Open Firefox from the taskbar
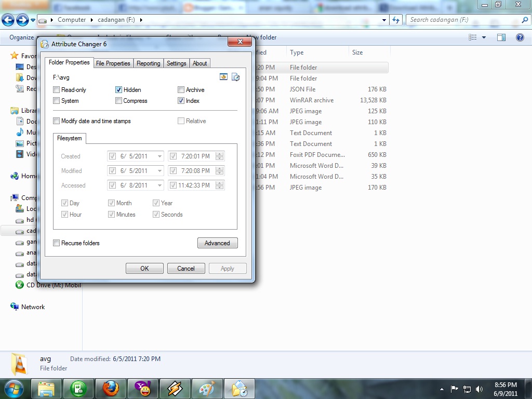Image resolution: width=532 pixels, height=399 pixels. click(111, 389)
